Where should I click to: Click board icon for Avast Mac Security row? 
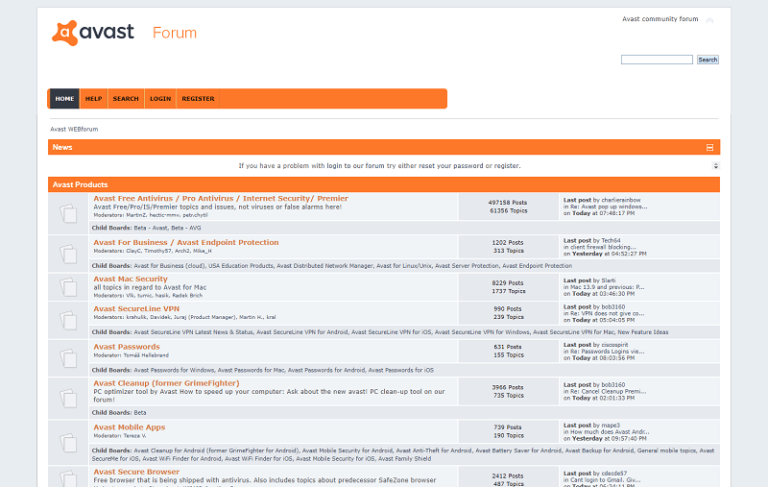pos(69,287)
